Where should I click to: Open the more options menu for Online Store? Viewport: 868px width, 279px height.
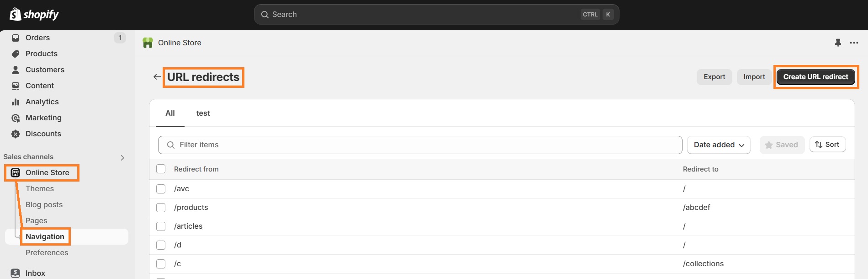(853, 43)
